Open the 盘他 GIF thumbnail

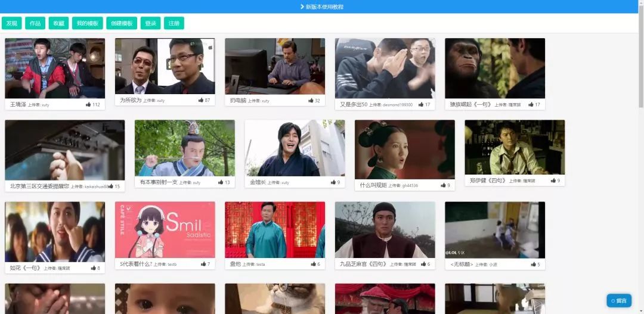[275, 229]
